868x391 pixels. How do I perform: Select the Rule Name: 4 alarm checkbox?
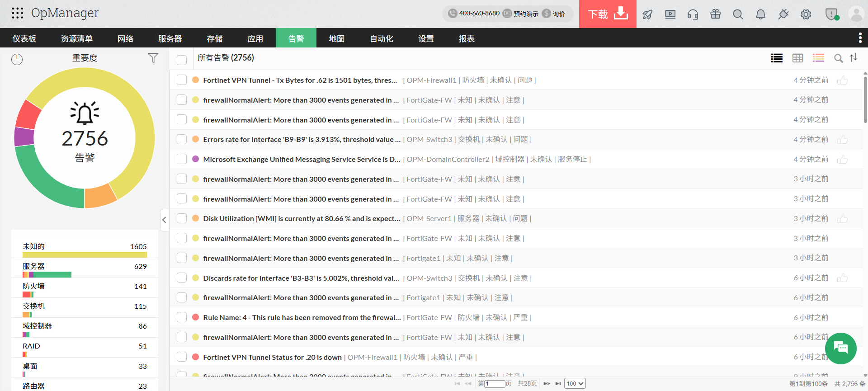[182, 317]
